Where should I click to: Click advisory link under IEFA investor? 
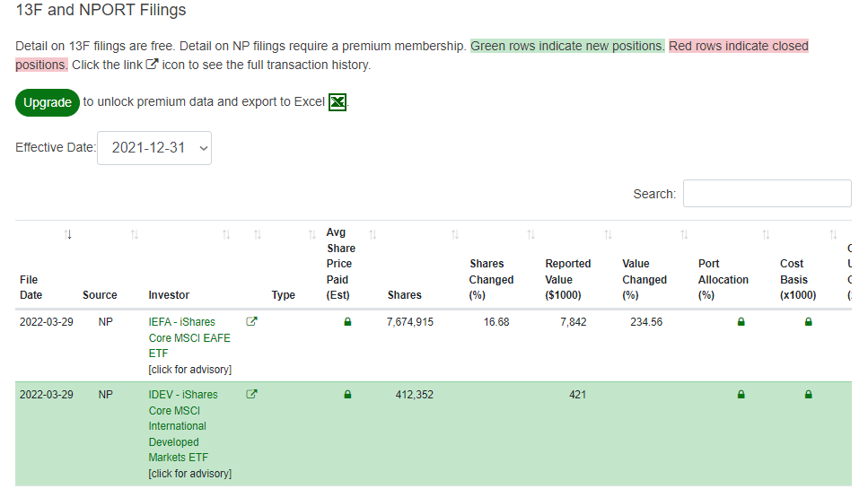(x=189, y=370)
